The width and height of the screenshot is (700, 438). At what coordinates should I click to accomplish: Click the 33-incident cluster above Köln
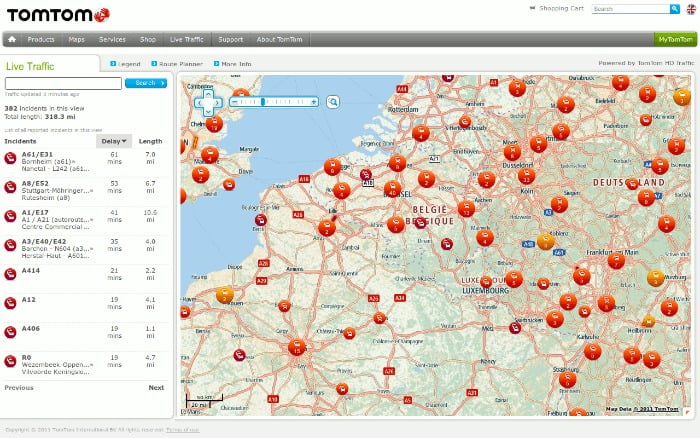pyautogui.click(x=527, y=176)
